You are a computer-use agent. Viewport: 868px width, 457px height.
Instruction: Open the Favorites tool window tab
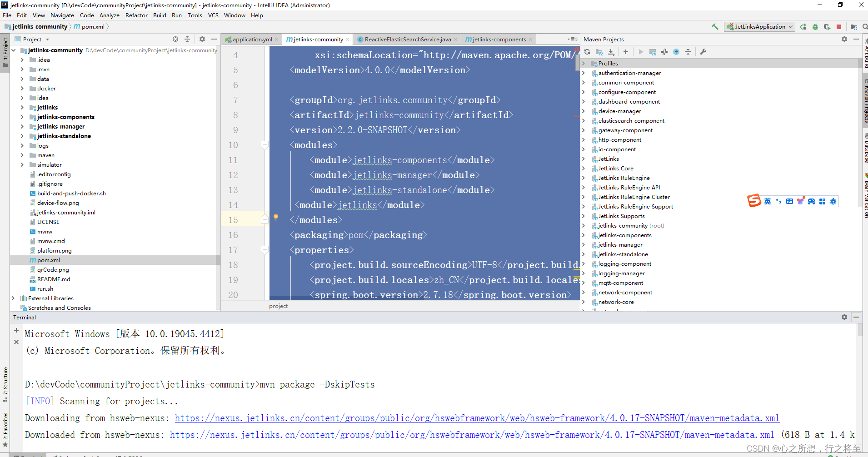click(x=5, y=429)
